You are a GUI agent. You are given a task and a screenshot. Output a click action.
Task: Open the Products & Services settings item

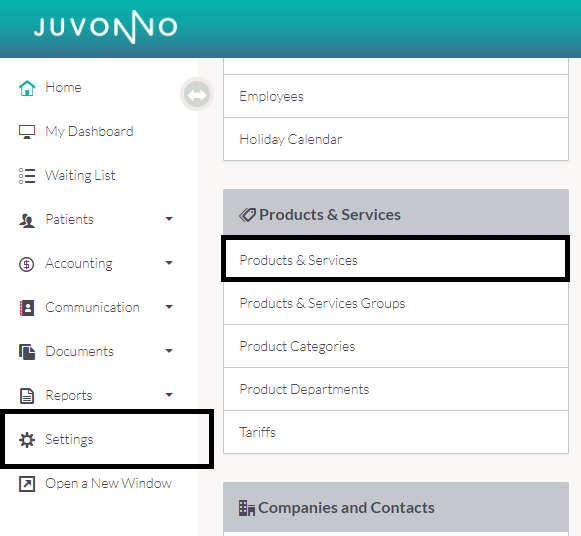point(396,260)
